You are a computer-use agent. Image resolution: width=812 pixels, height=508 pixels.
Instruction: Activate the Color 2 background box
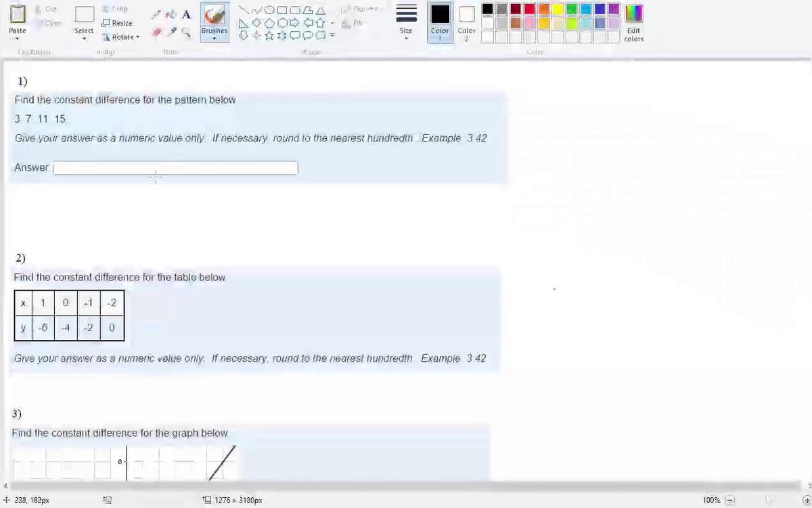point(466,24)
